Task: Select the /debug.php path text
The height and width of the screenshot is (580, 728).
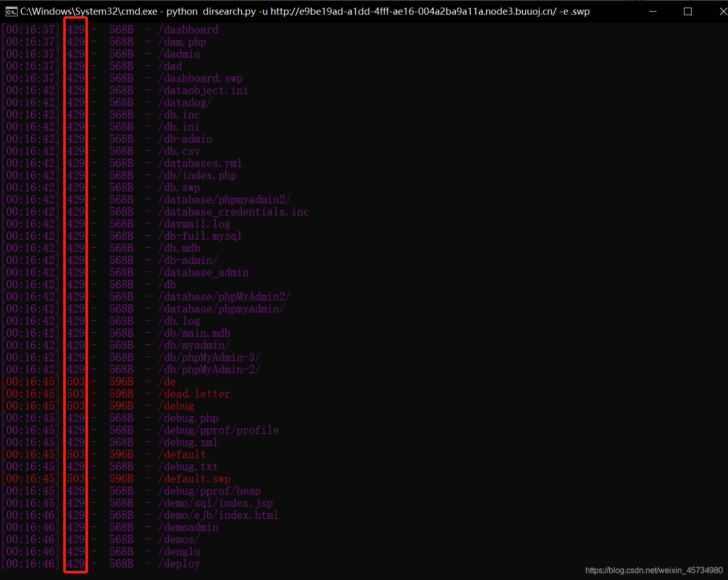Action: coord(188,418)
